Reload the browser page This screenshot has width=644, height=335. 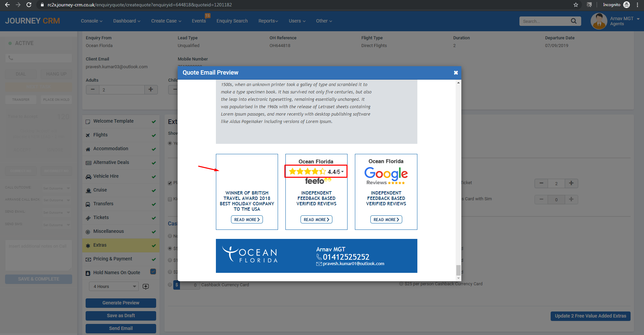(x=29, y=5)
